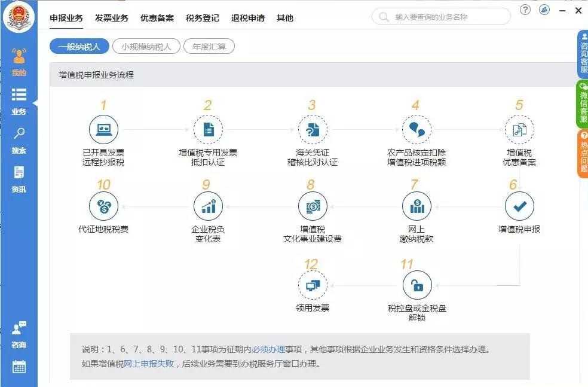Open the 业务 section in the sidebar
Image resolution: width=588 pixels, height=387 pixels.
[x=19, y=100]
